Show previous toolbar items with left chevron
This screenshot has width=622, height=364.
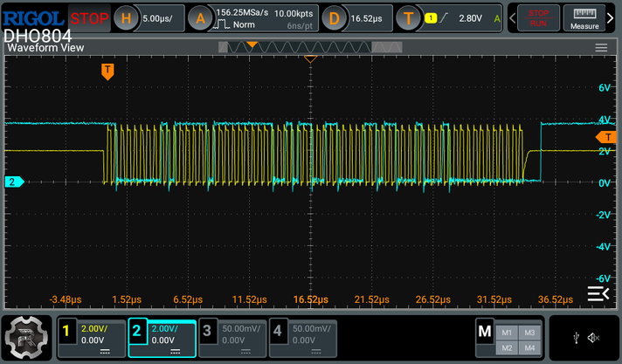point(512,18)
